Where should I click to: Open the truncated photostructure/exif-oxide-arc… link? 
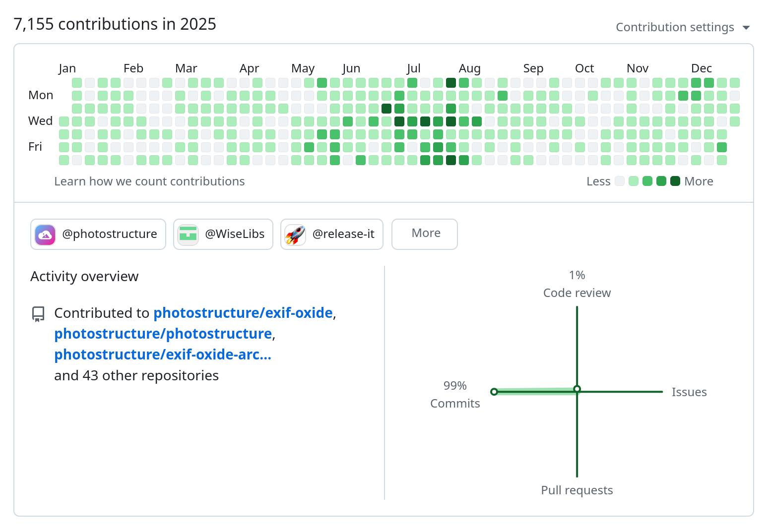(163, 355)
